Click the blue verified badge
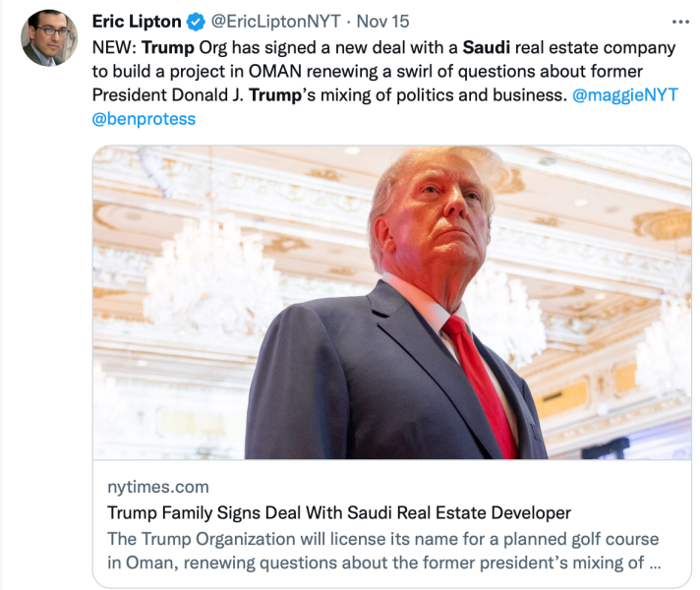 197,22
